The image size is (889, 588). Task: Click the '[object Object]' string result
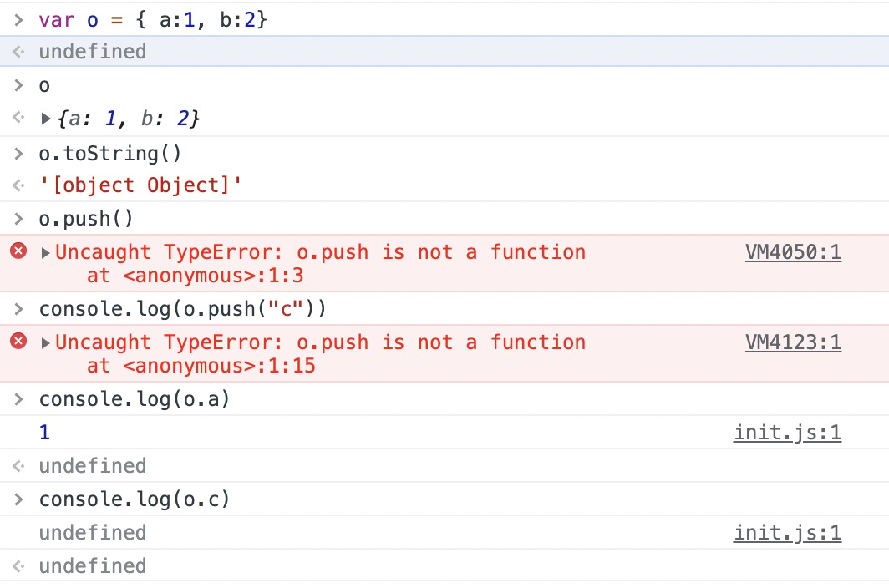(140, 185)
